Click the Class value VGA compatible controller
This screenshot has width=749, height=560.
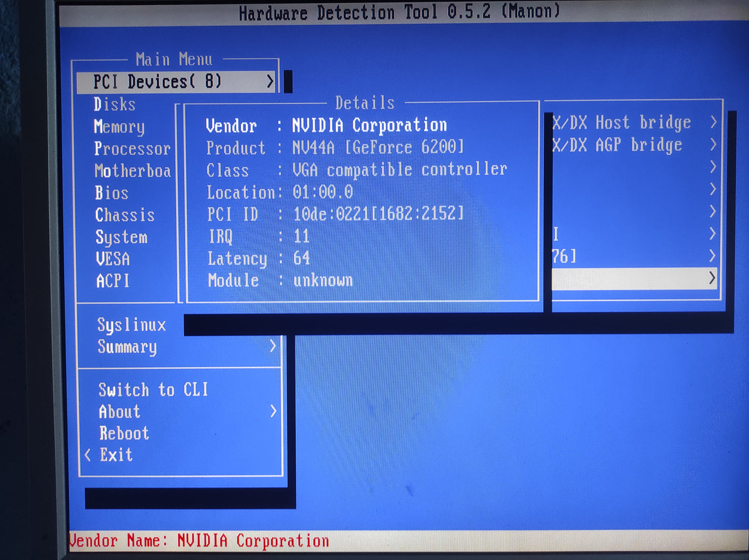(x=400, y=170)
